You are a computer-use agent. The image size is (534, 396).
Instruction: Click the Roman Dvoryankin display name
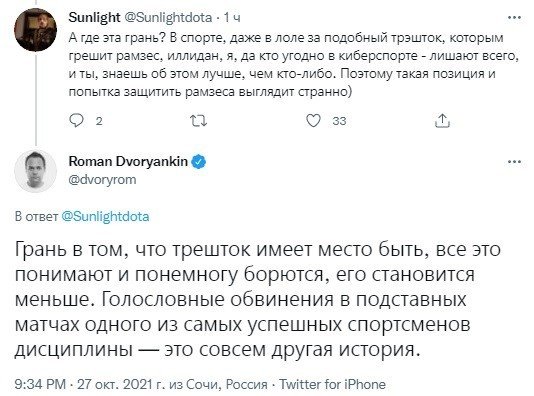(128, 161)
